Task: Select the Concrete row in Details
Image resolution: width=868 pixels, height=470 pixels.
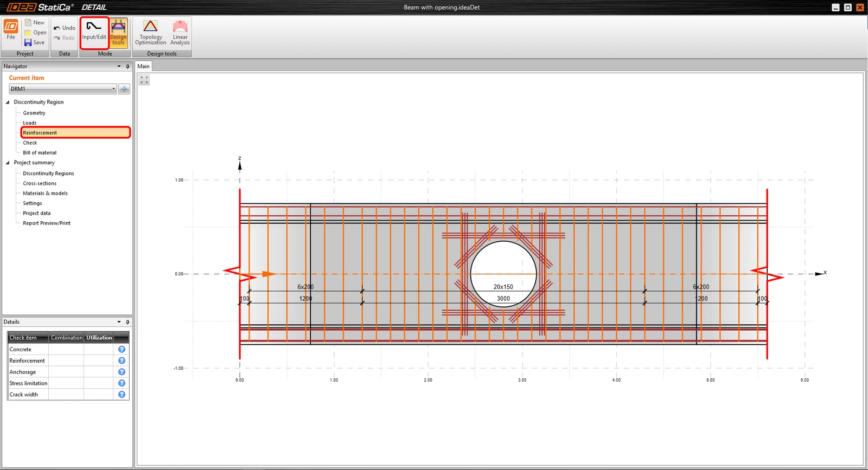Action: point(68,349)
